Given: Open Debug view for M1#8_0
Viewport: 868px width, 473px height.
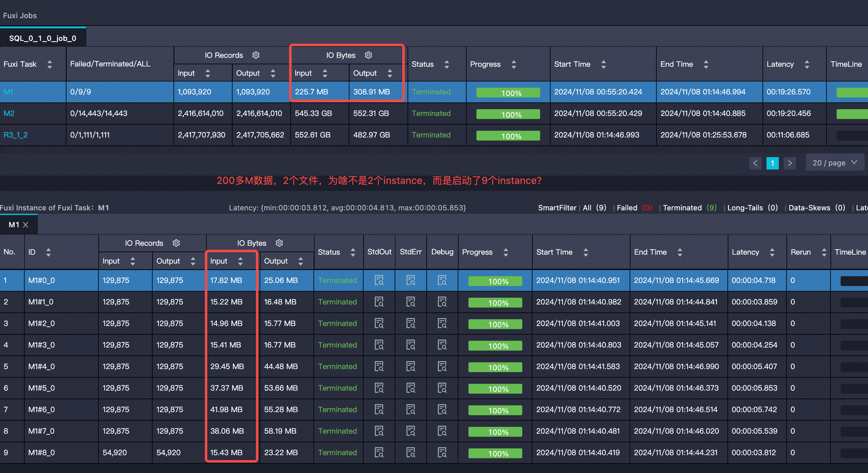Looking at the screenshot, I should 442,452.
